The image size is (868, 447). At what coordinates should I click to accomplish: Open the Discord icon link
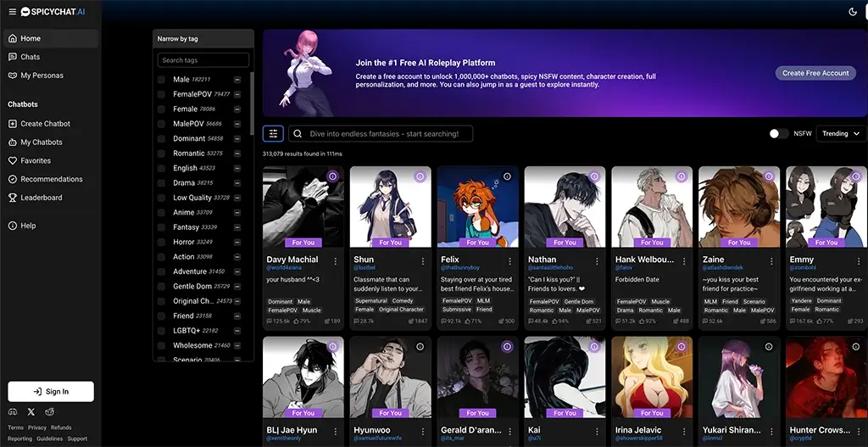[13, 411]
